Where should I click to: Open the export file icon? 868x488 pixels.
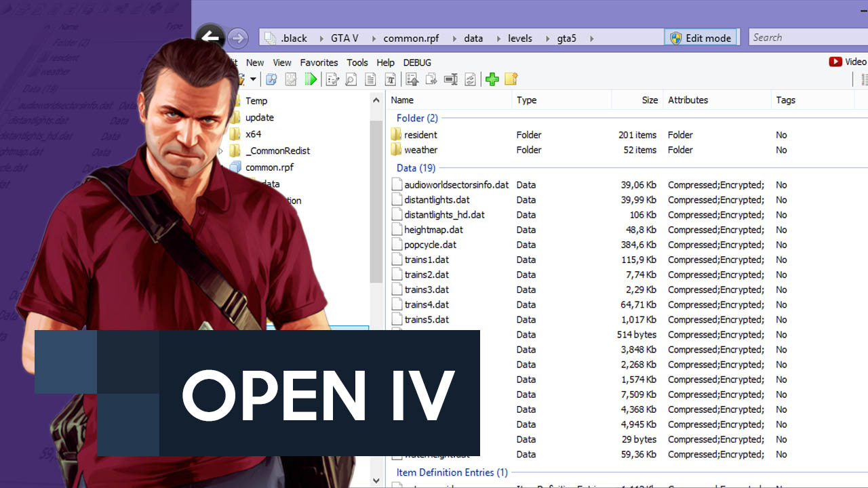tap(431, 79)
